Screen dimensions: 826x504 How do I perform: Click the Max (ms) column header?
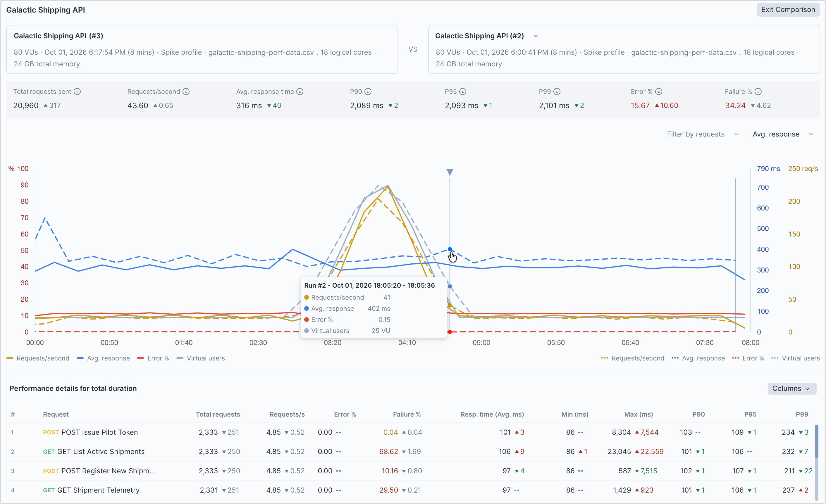pyautogui.click(x=639, y=414)
